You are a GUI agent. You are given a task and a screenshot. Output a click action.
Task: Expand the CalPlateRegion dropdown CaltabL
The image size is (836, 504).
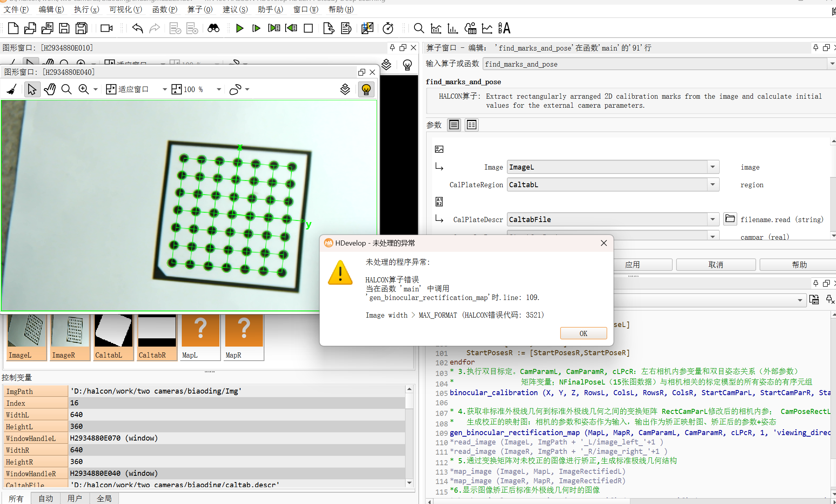(713, 184)
